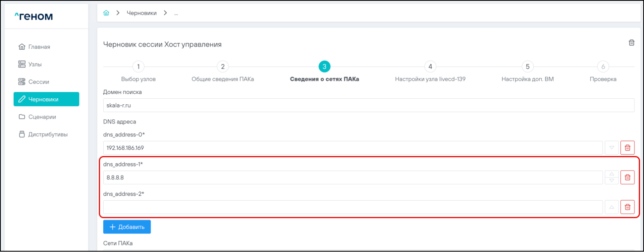Click the empty dns_address-2 input field
The height and width of the screenshot is (252, 644).
353,207
